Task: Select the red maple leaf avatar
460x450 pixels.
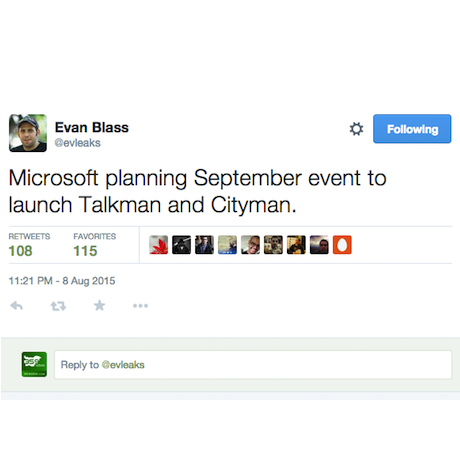Action: pyautogui.click(x=159, y=245)
